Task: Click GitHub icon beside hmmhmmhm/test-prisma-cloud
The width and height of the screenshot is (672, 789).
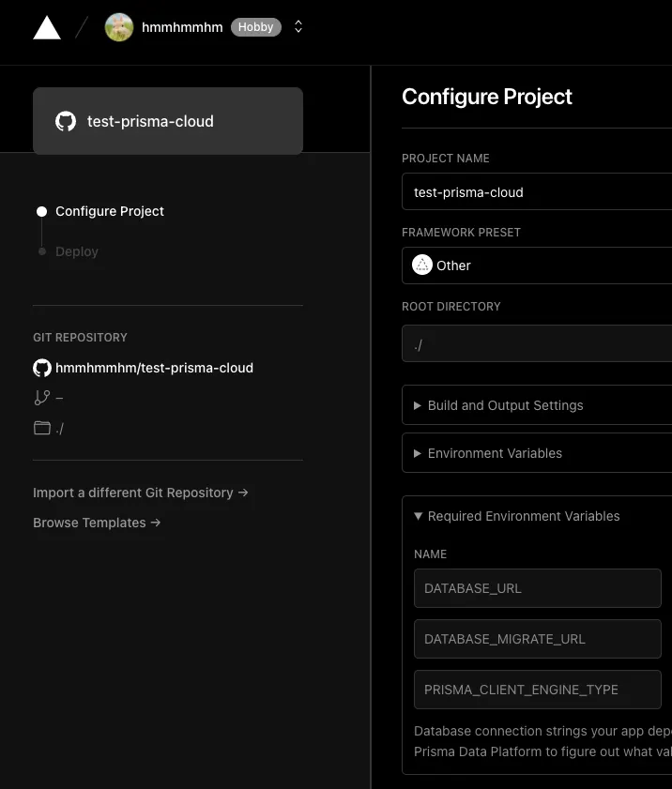Action: (42, 368)
